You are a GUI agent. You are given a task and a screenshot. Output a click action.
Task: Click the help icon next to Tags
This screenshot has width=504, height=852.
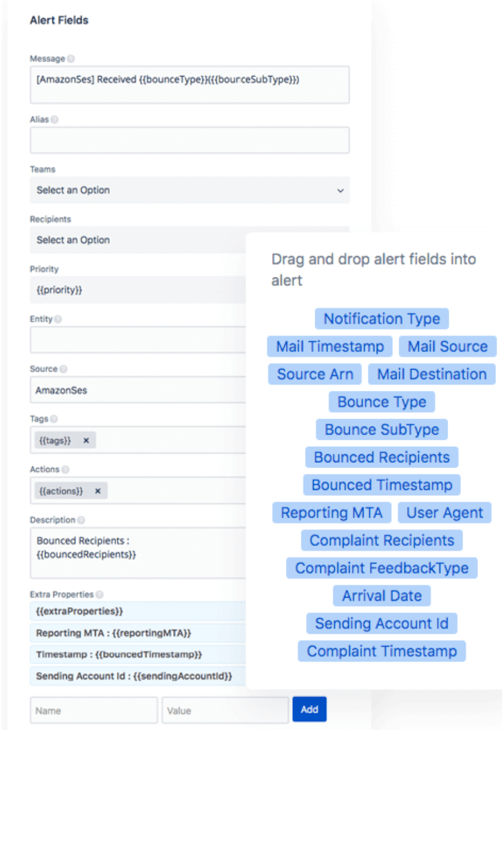coord(54,419)
